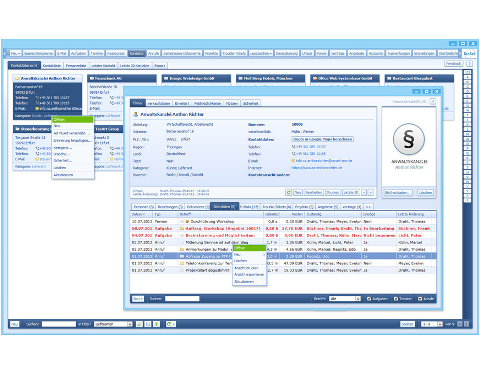The height and width of the screenshot is (368, 480).
Task: Open the filter combo box in bottom toolbar
Action: tap(113, 324)
